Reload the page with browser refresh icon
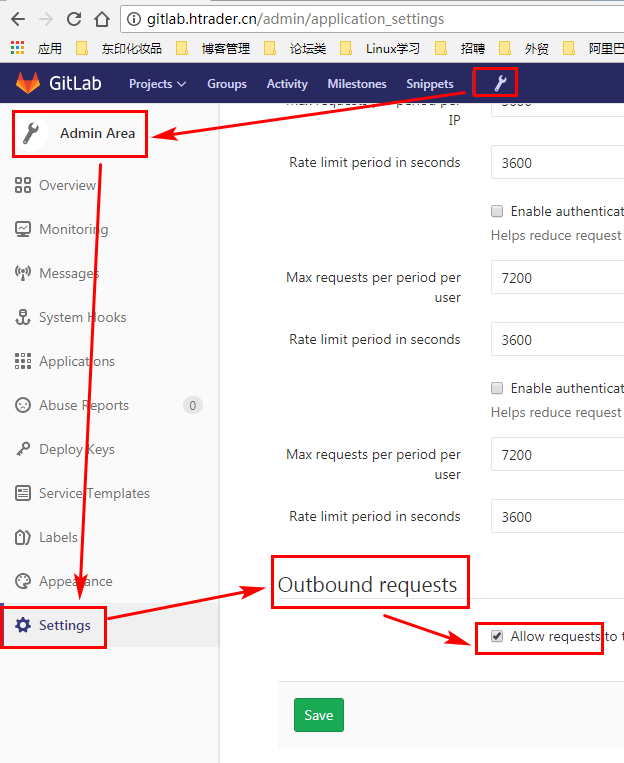The image size is (624, 763). (x=74, y=19)
